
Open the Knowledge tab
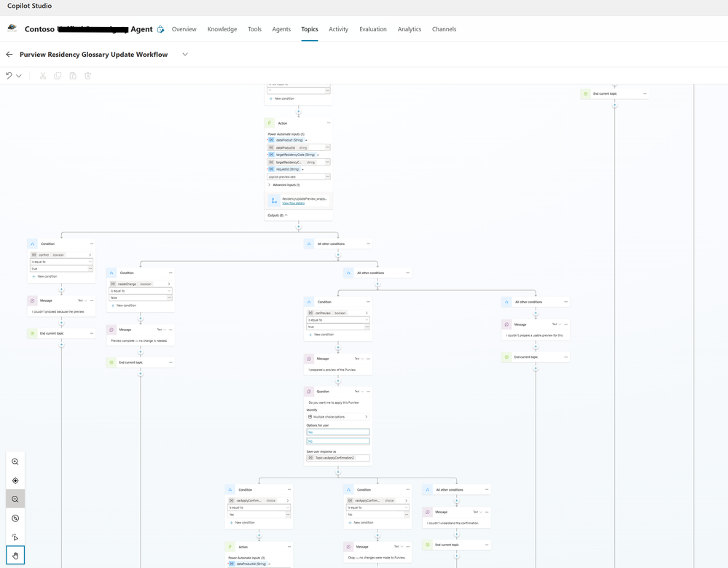(x=222, y=28)
